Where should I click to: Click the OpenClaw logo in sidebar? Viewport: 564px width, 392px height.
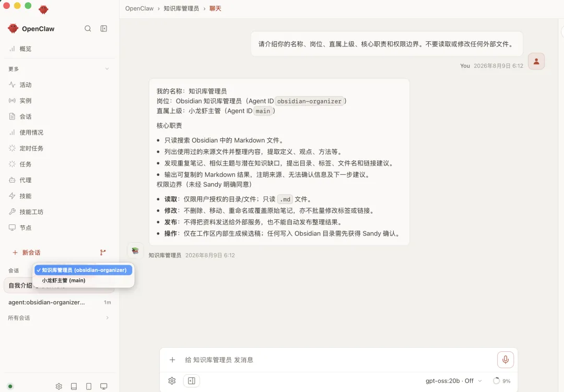pyautogui.click(x=13, y=29)
